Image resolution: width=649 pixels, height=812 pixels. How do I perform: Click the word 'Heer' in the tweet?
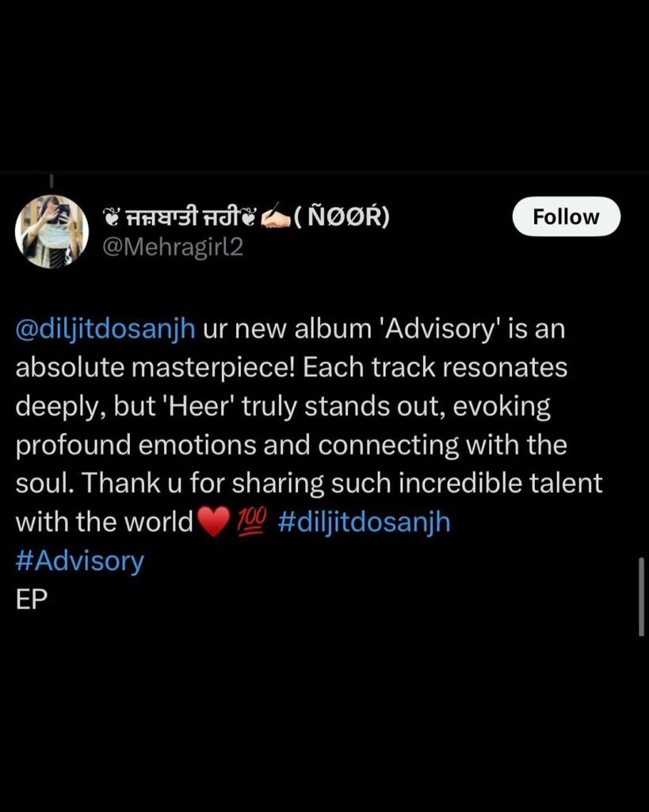point(199,407)
